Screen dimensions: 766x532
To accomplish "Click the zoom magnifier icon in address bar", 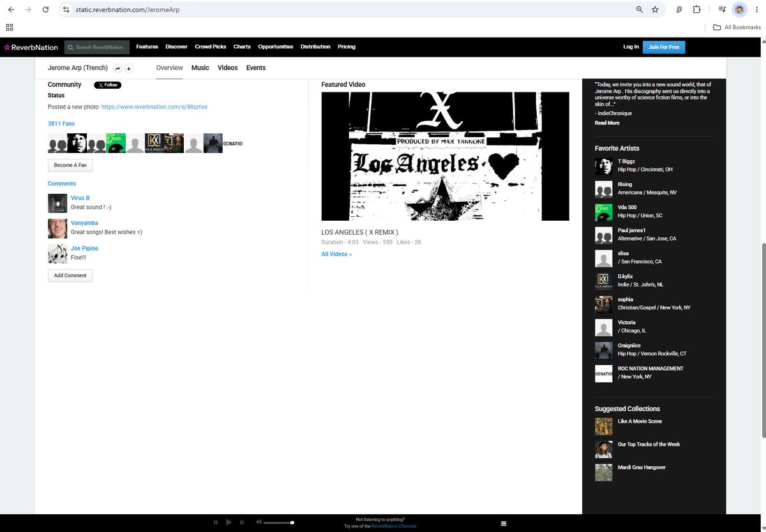I will [x=640, y=10].
